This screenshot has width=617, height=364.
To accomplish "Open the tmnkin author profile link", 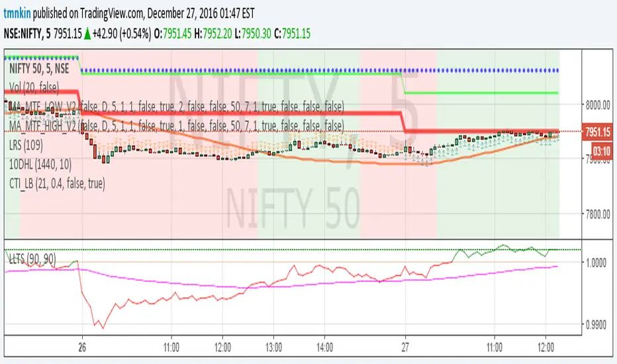I will 17,14.
